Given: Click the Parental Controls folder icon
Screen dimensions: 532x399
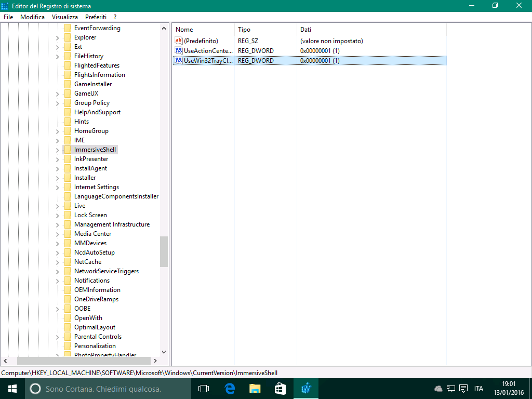Looking at the screenshot, I should click(x=68, y=337).
